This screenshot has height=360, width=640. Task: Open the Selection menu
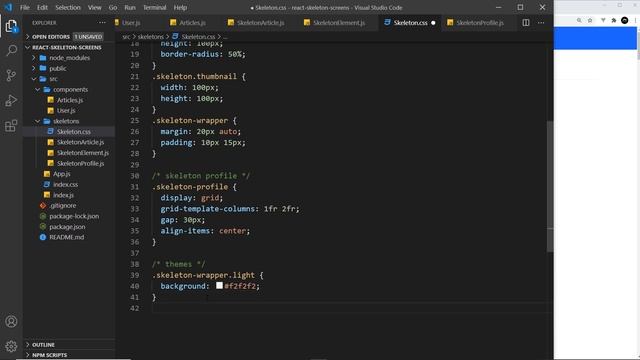click(x=68, y=7)
